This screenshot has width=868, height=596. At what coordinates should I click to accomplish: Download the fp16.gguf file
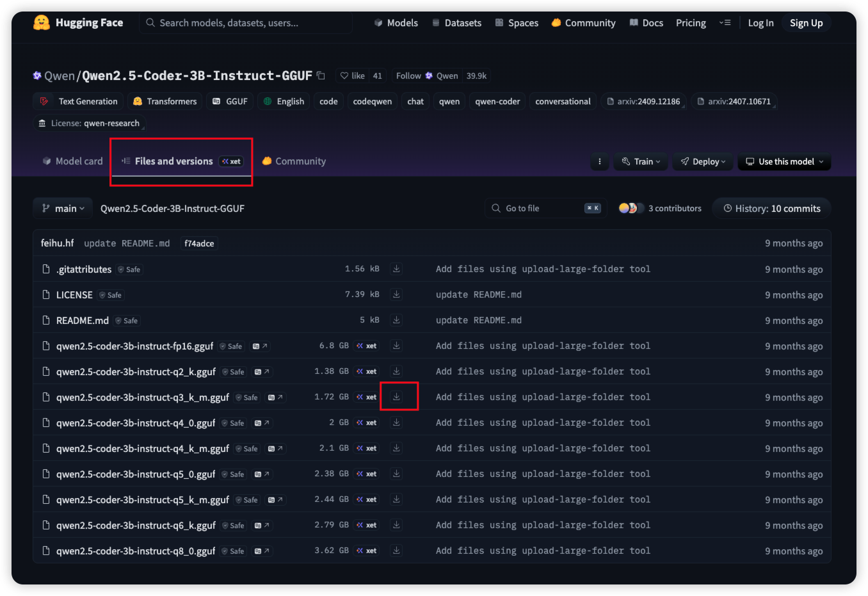396,346
